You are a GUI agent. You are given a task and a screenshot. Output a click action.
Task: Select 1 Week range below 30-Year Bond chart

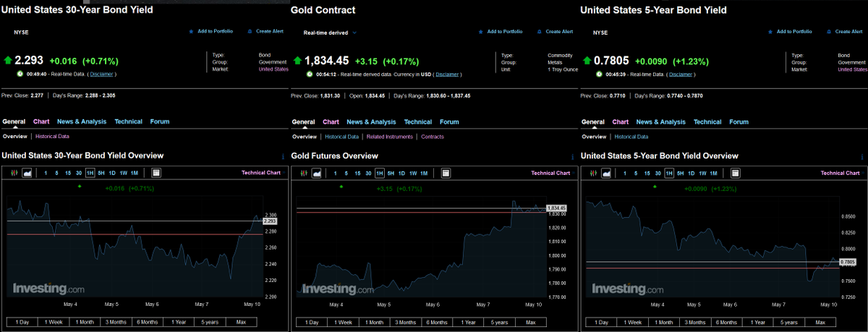pyautogui.click(x=54, y=322)
